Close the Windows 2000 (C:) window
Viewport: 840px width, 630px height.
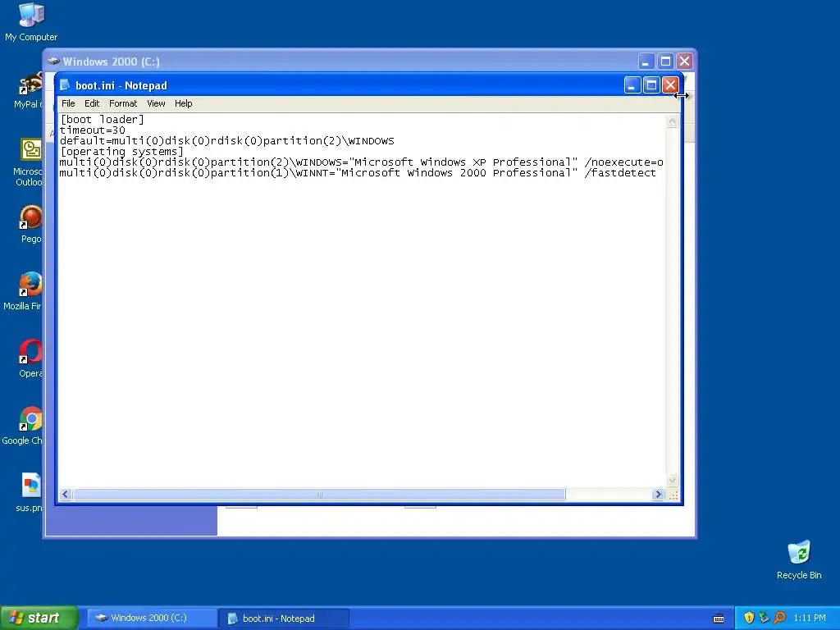click(684, 61)
